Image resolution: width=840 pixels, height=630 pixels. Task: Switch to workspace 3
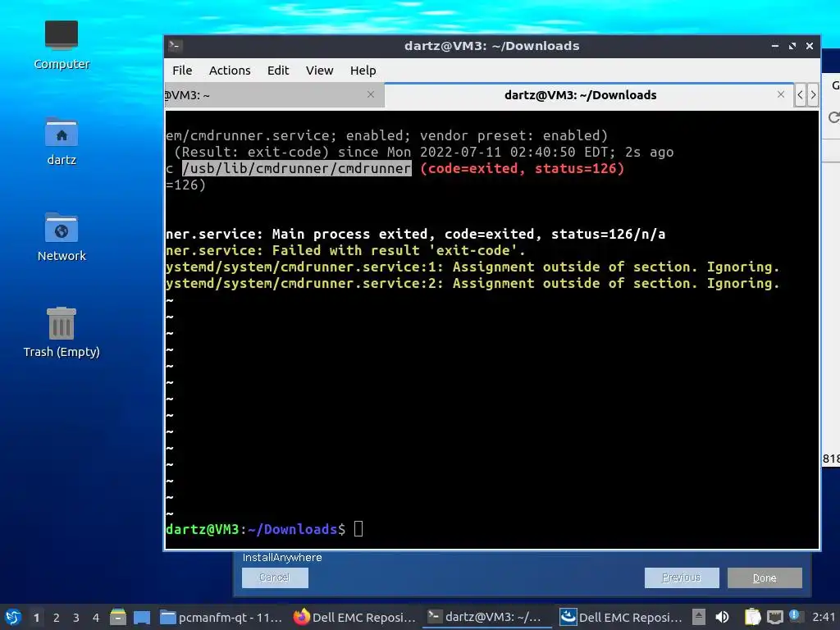point(76,617)
